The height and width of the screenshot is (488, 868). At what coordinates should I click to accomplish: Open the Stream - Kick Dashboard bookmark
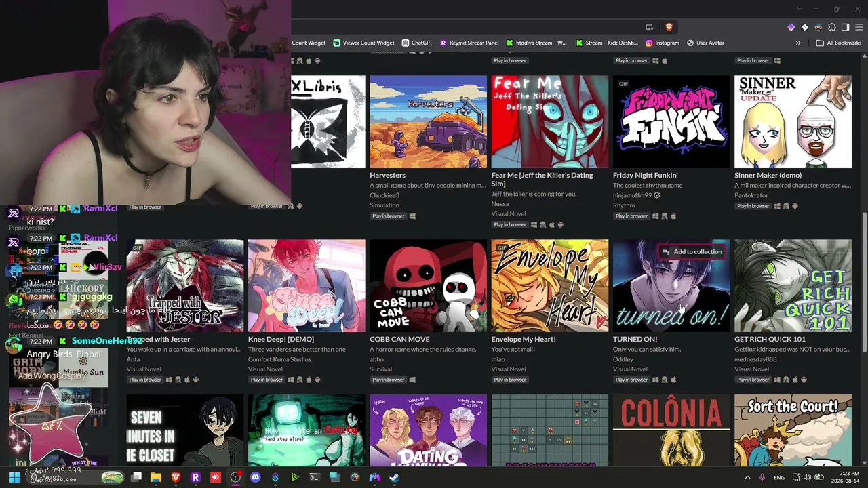607,43
